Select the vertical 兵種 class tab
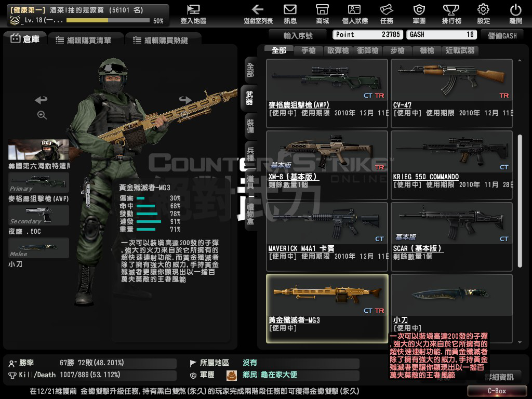 250,154
